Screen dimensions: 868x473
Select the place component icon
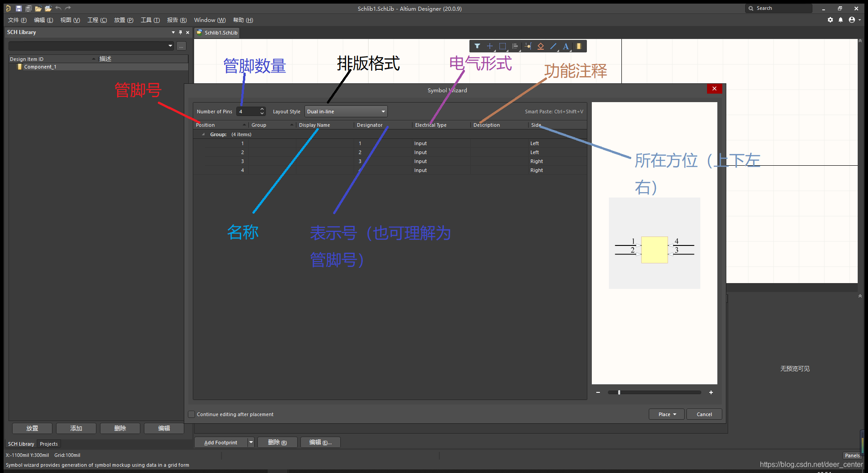click(x=579, y=46)
